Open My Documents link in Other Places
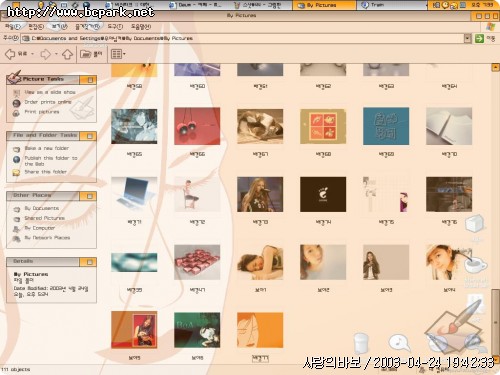 click(x=42, y=208)
